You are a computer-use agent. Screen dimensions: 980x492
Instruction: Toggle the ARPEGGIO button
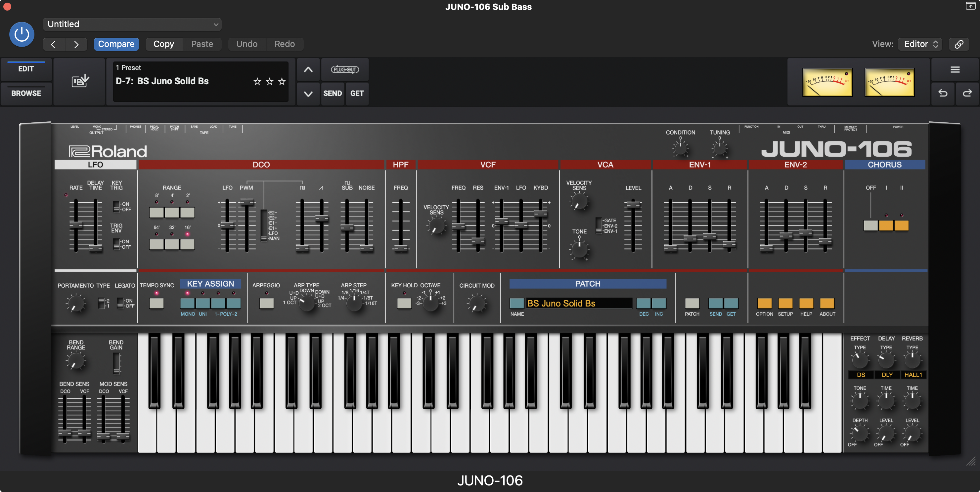click(266, 303)
